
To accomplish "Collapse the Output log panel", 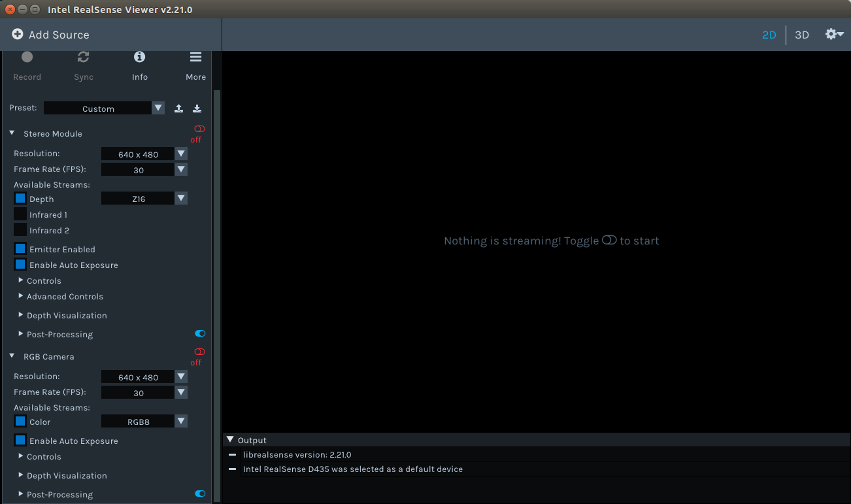I will (229, 440).
